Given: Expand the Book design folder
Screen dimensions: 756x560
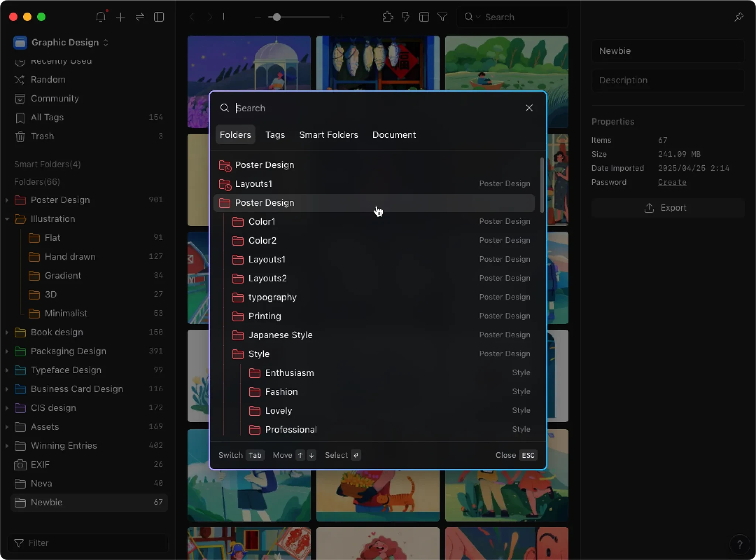Looking at the screenshot, I should (x=7, y=332).
